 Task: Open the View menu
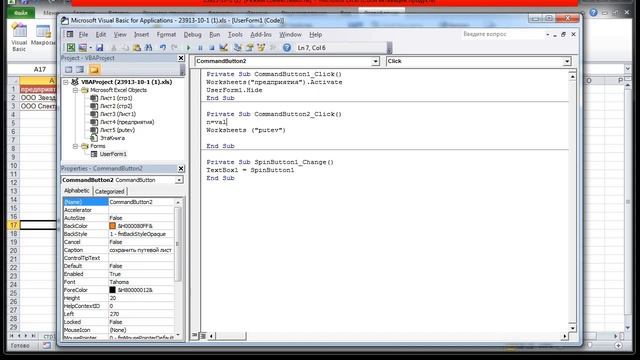120,35
